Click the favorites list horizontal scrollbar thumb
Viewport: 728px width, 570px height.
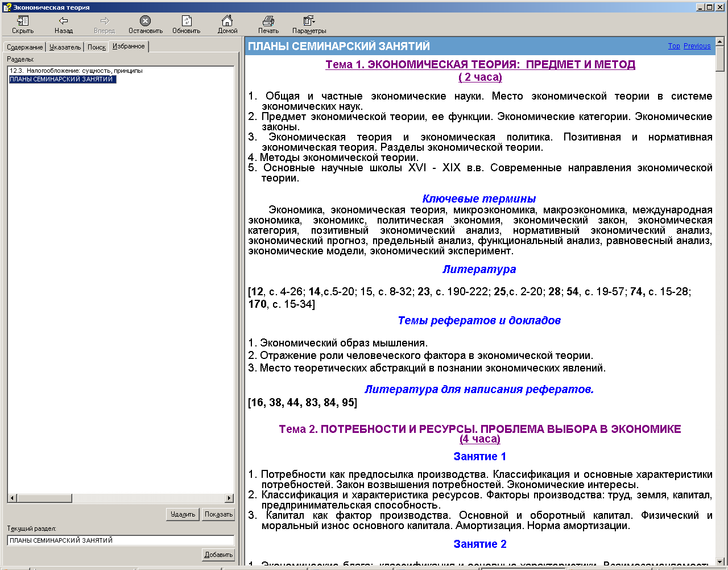[44, 498]
